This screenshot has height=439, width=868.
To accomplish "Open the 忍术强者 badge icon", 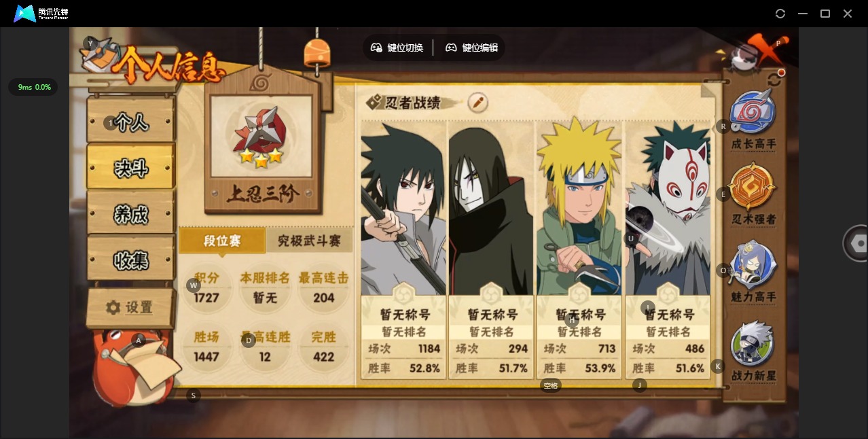I will tap(753, 188).
